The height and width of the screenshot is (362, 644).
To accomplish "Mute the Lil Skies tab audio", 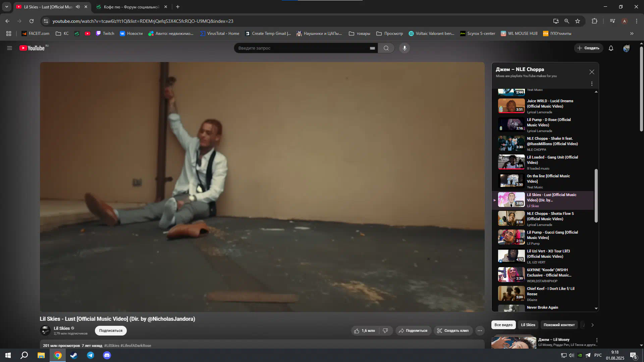I will pos(78,7).
